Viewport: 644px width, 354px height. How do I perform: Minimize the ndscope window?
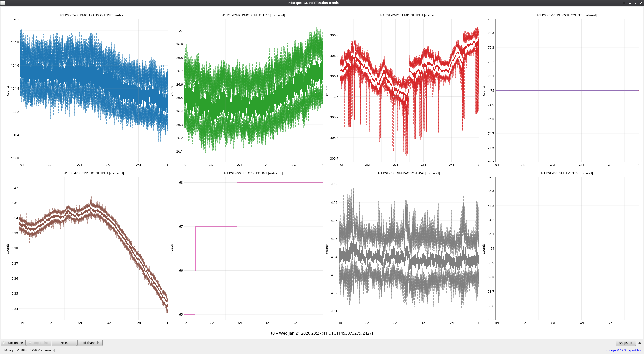tap(630, 3)
